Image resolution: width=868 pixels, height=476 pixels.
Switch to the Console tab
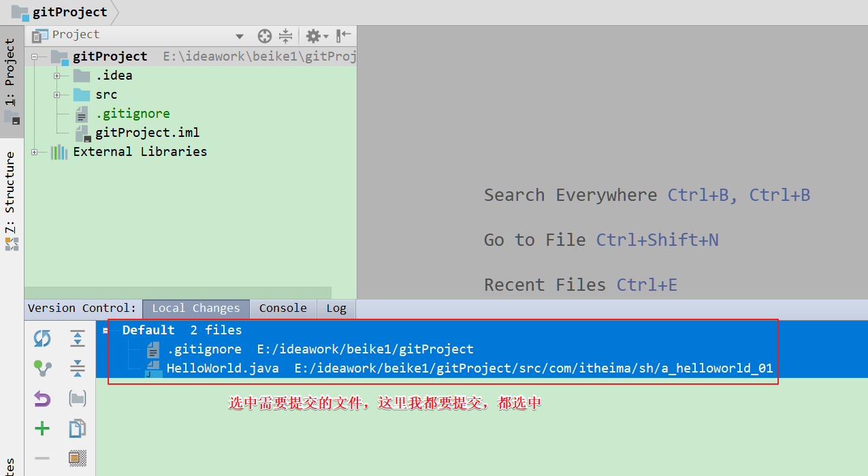[283, 308]
